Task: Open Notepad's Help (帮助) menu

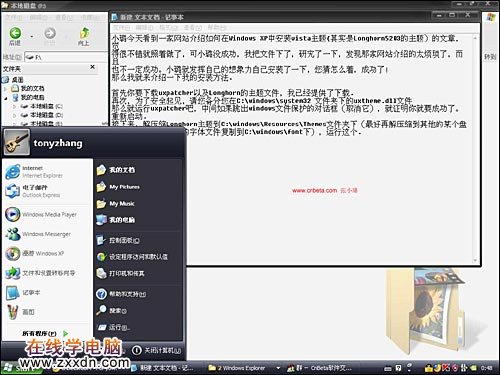Action: coord(217,27)
